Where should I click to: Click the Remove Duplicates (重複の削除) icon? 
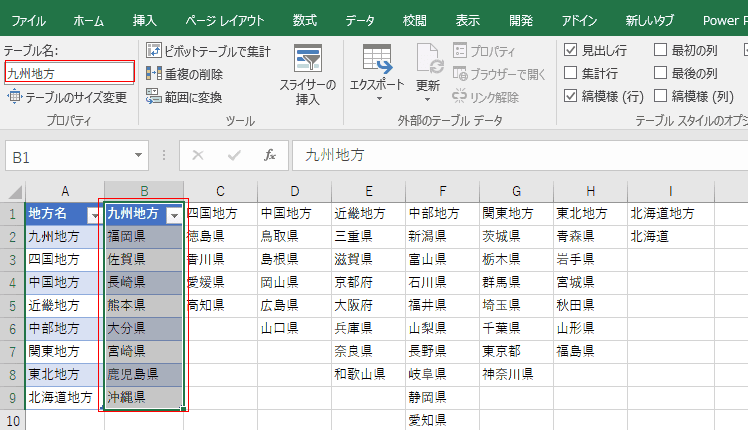(154, 73)
